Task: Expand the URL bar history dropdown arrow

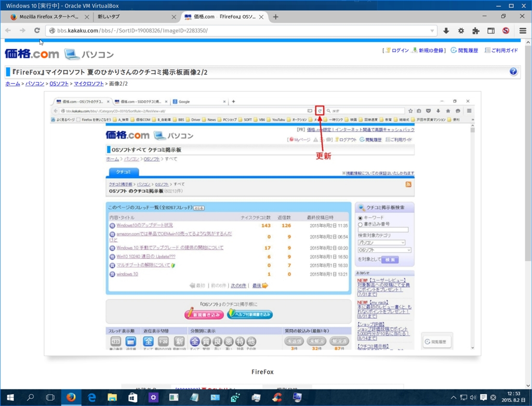Action: 432,31
